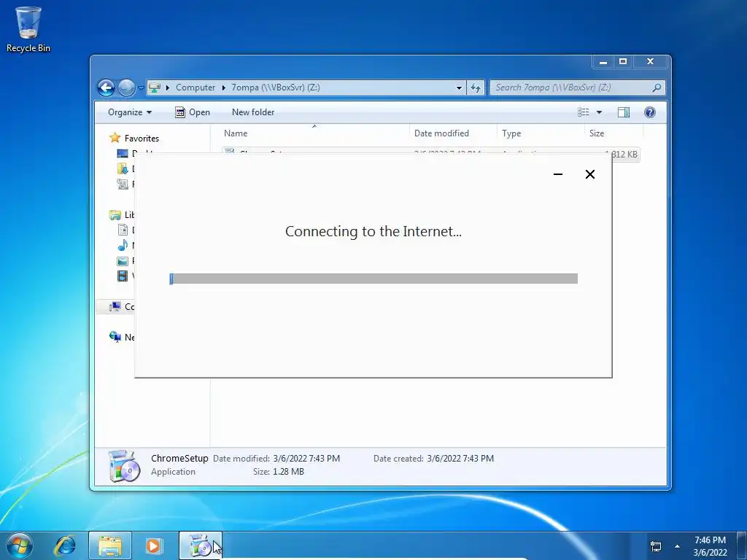This screenshot has width=747, height=560.
Task: Select Network in the navigation pane
Action: 122,337
